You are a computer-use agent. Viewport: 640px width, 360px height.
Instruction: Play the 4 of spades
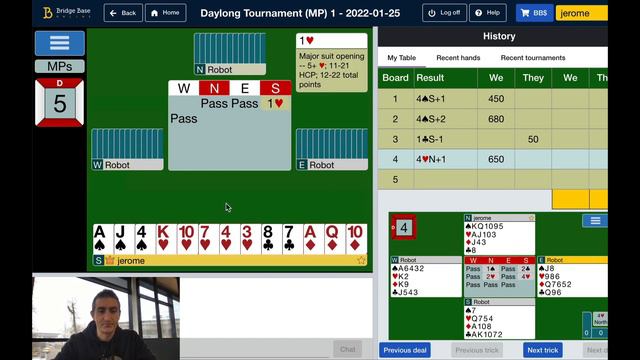[145, 239]
